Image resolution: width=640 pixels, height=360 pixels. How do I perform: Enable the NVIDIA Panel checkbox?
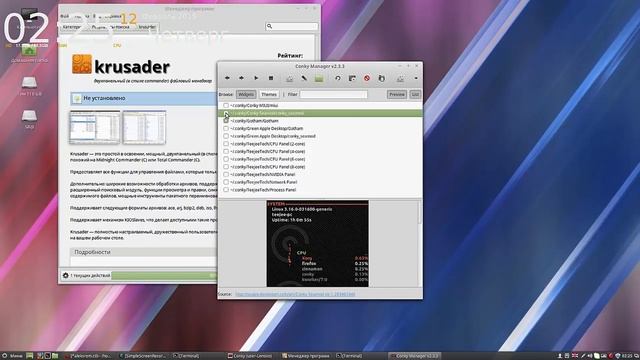pyautogui.click(x=226, y=174)
